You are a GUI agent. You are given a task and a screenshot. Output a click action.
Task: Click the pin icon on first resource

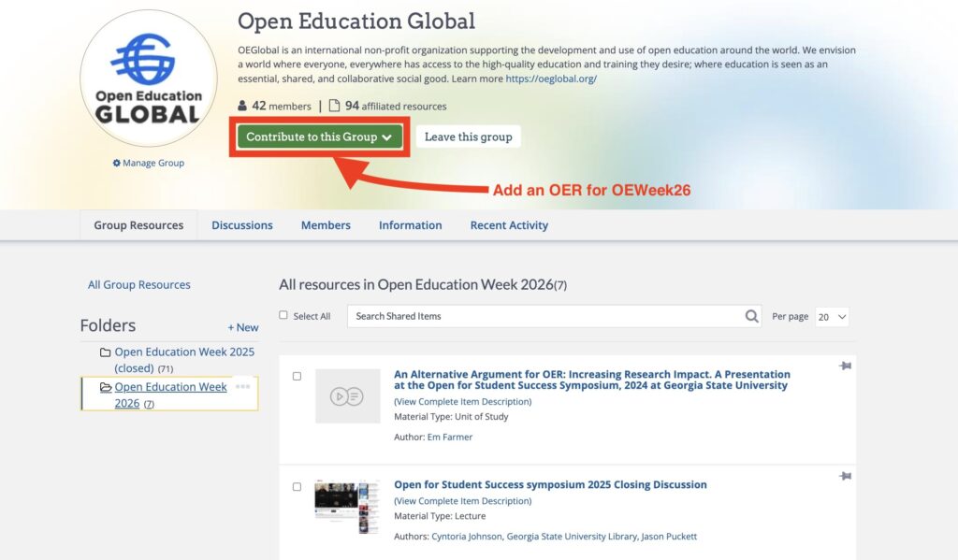click(x=845, y=366)
